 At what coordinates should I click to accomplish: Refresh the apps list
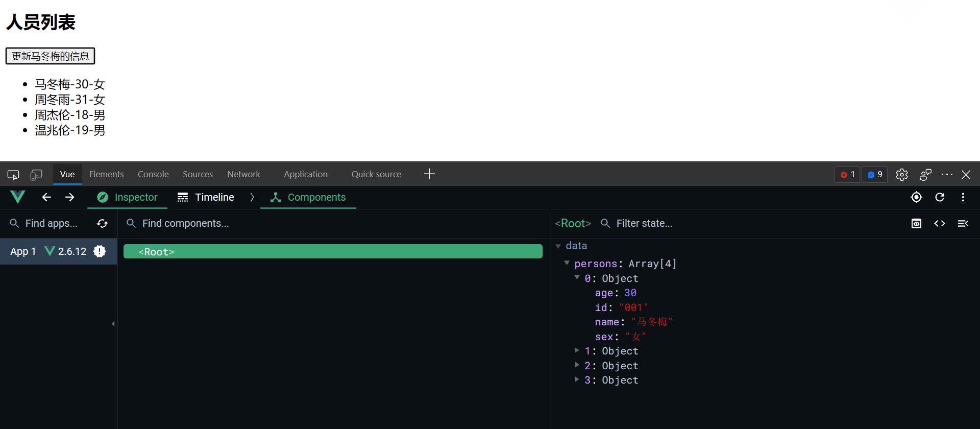pyautogui.click(x=103, y=224)
